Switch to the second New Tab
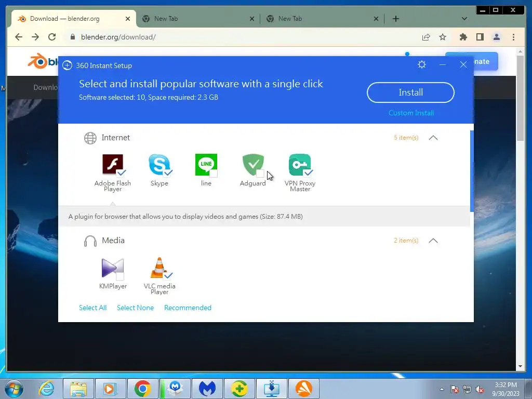This screenshot has height=399, width=532. pyautogui.click(x=198, y=19)
